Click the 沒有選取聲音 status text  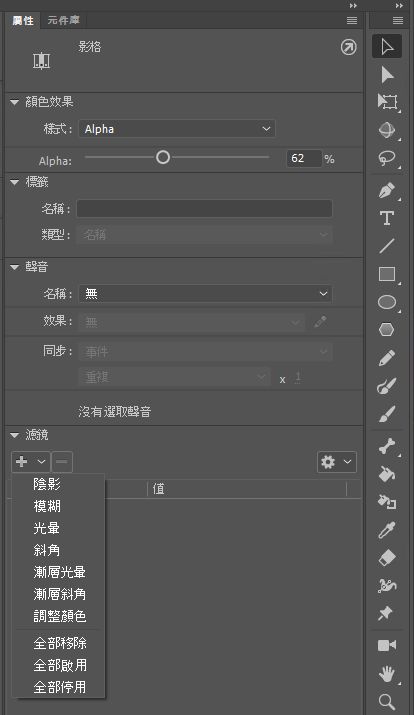click(x=114, y=412)
